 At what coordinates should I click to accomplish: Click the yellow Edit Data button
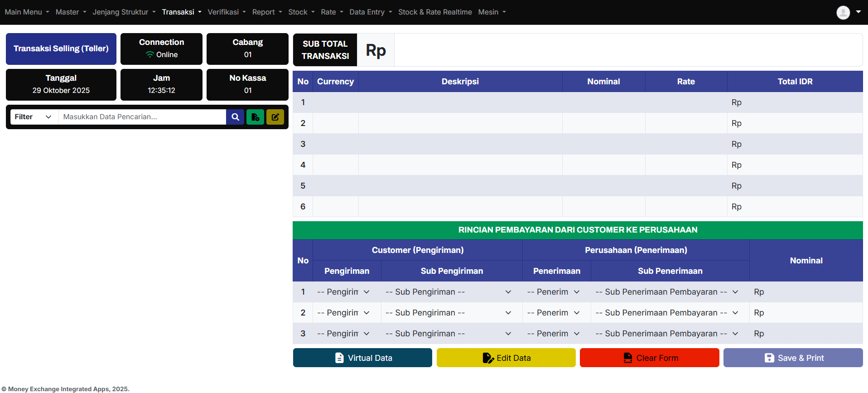[x=506, y=358]
